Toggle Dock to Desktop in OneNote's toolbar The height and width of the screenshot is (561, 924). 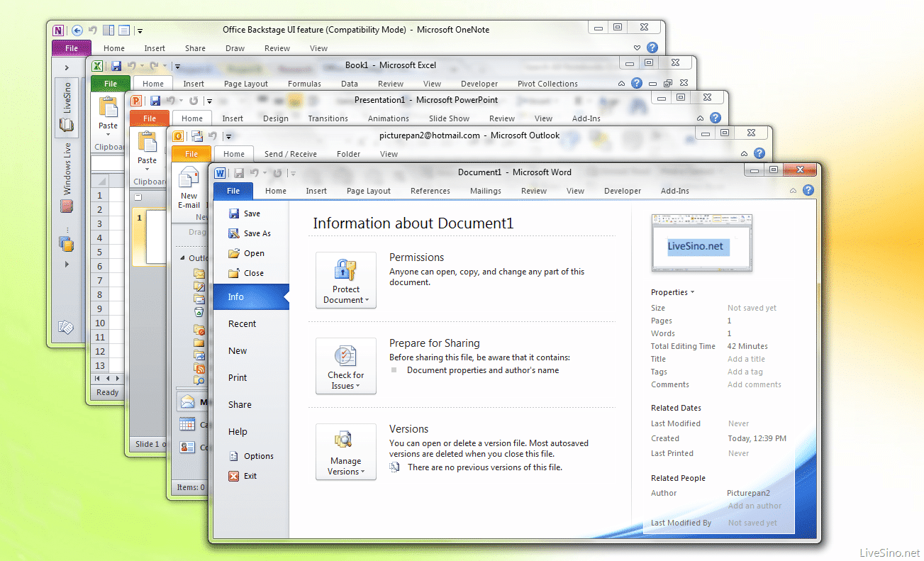108,30
